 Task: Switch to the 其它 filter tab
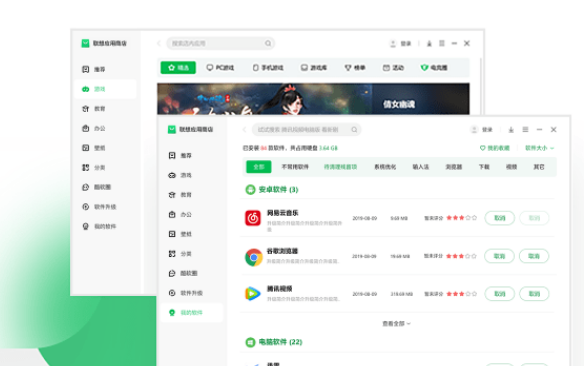(x=539, y=167)
